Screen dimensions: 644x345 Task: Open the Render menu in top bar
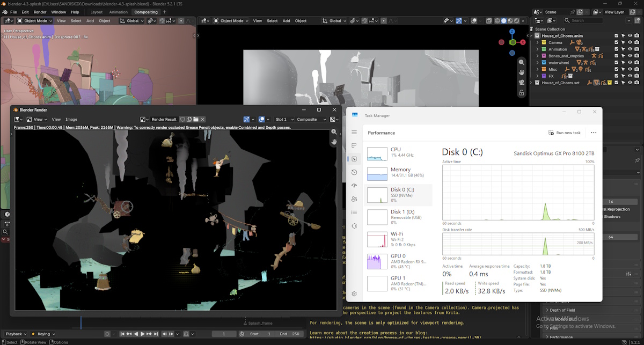pos(40,12)
